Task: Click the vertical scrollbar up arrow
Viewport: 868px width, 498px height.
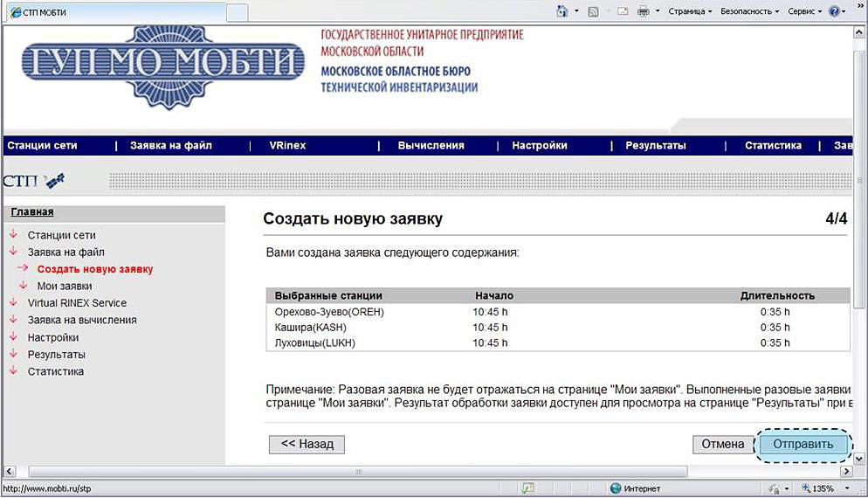Action: click(858, 32)
